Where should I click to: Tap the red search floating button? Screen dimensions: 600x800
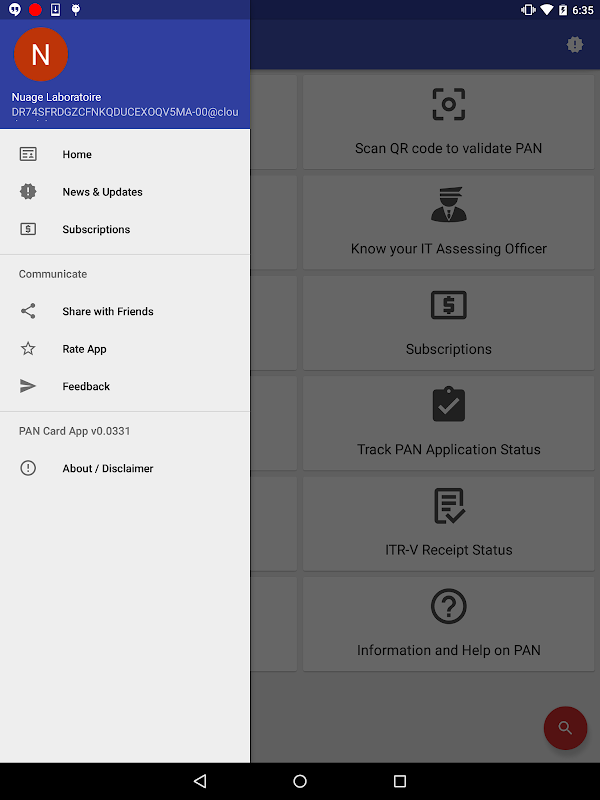(565, 728)
